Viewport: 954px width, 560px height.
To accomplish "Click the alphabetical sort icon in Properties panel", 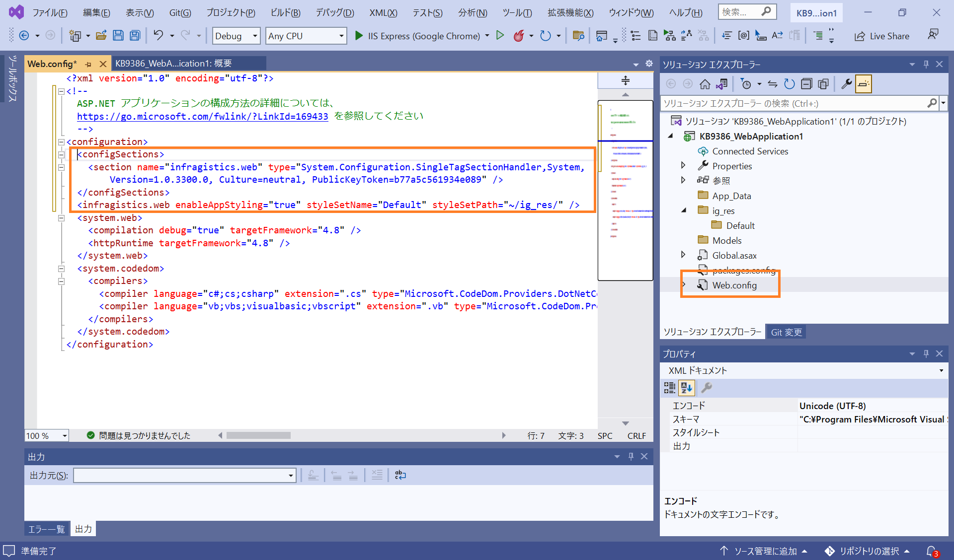I will (687, 388).
